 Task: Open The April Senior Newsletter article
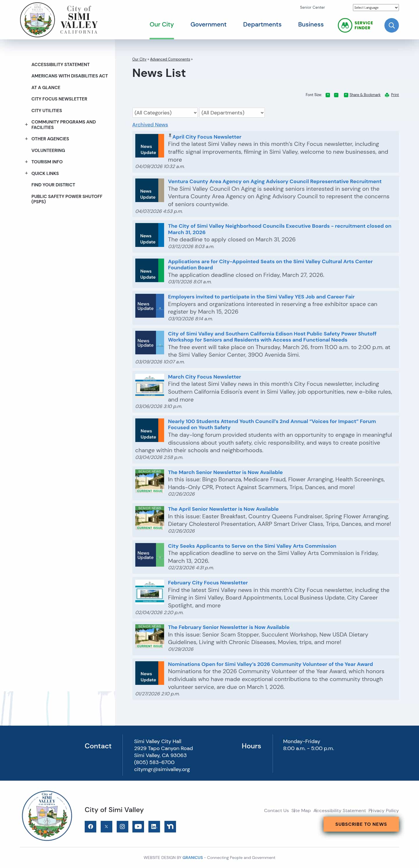point(223,509)
